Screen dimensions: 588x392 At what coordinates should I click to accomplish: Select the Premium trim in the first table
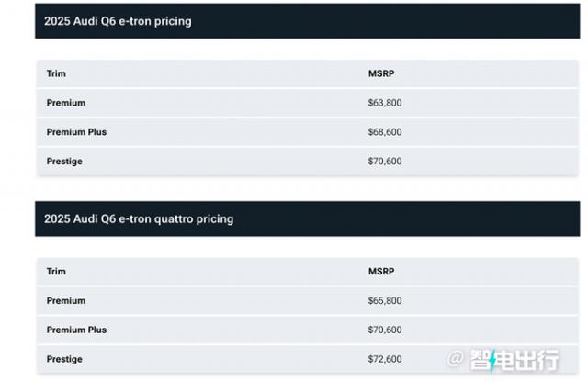(x=66, y=103)
